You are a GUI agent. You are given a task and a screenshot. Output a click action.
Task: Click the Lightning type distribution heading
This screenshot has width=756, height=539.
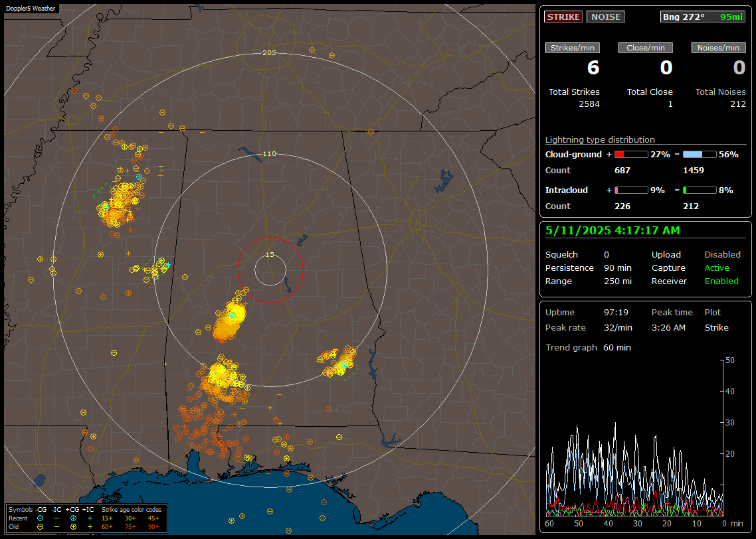(x=600, y=139)
